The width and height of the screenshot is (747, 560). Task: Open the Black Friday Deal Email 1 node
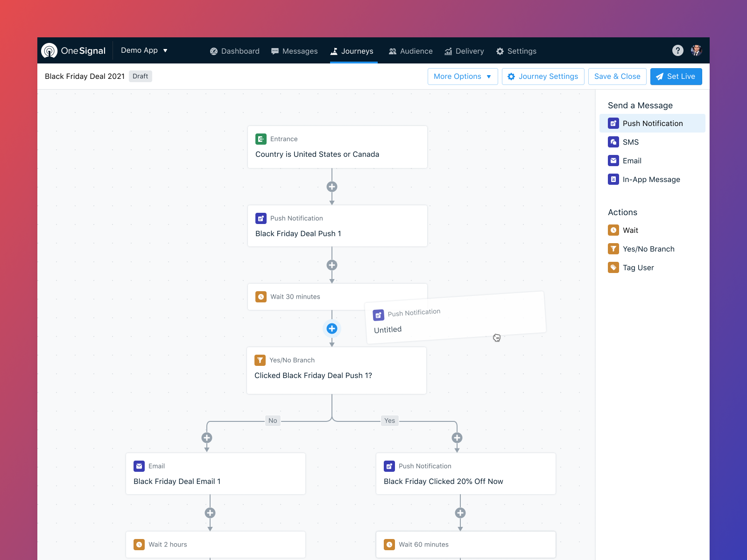(x=215, y=473)
